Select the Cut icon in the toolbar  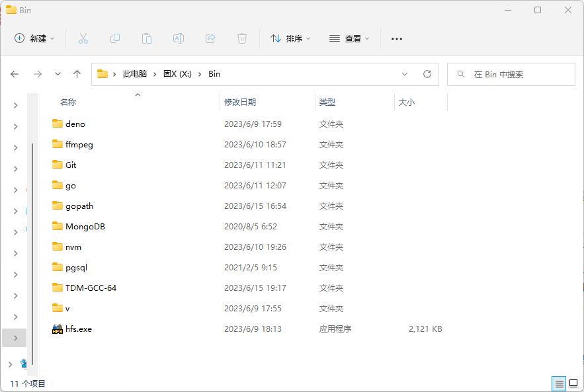(83, 38)
